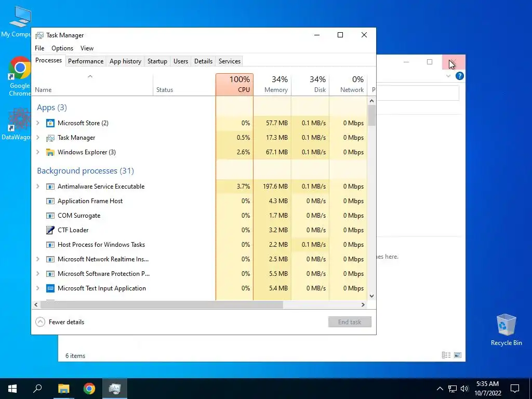
Task: Open the notification center icon
Action: (515, 389)
